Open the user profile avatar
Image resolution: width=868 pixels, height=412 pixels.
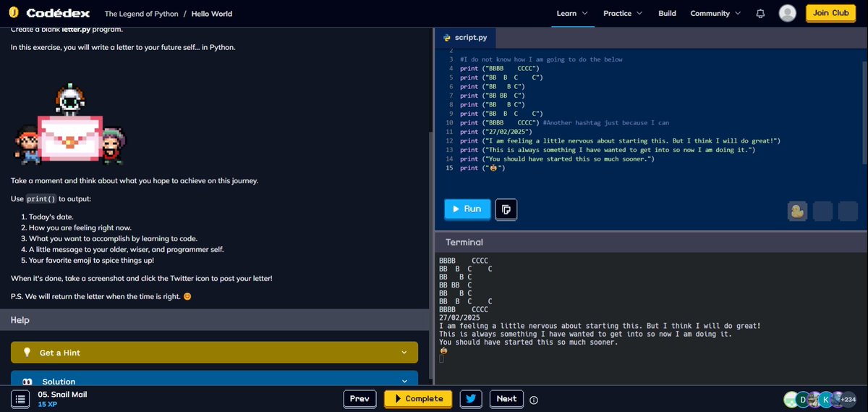(788, 13)
